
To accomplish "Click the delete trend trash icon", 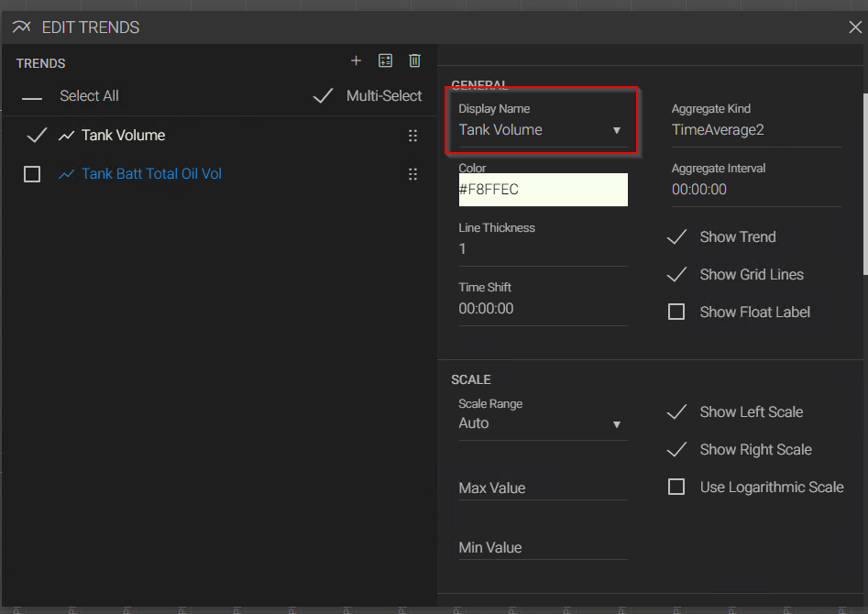I will pos(414,60).
